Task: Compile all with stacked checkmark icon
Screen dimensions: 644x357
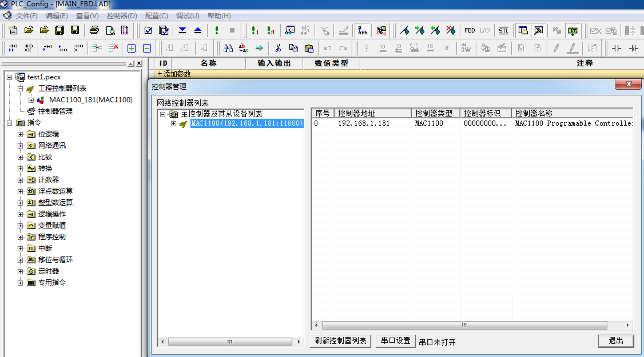Action: [164, 30]
